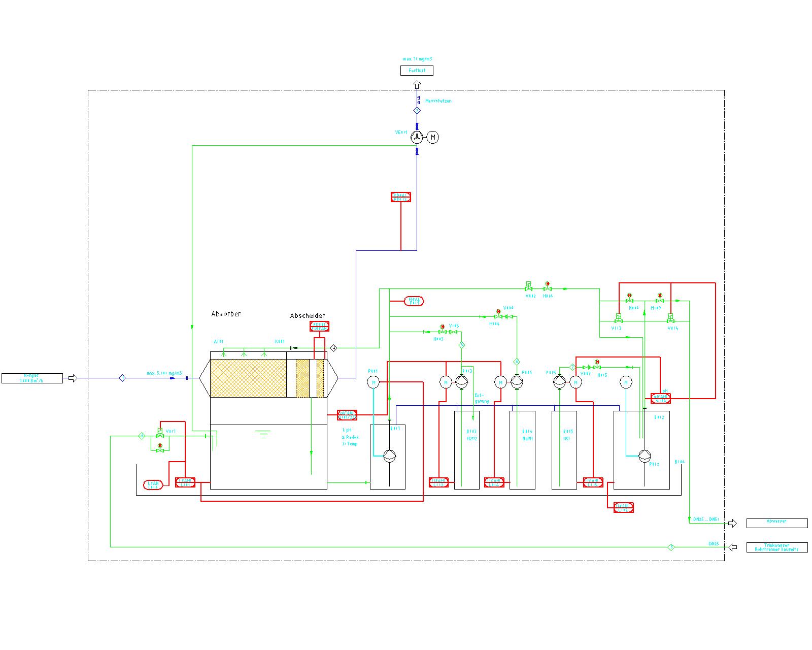
Task: Select the Rohgas inlet label box
Action: point(32,378)
